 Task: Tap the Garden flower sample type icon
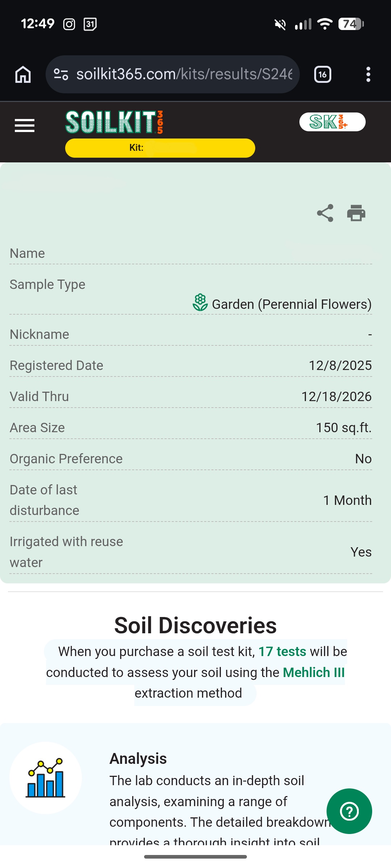click(200, 303)
